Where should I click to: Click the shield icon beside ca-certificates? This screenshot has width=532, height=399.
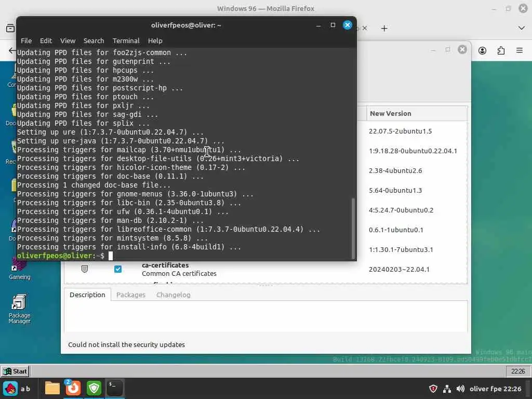(85, 269)
